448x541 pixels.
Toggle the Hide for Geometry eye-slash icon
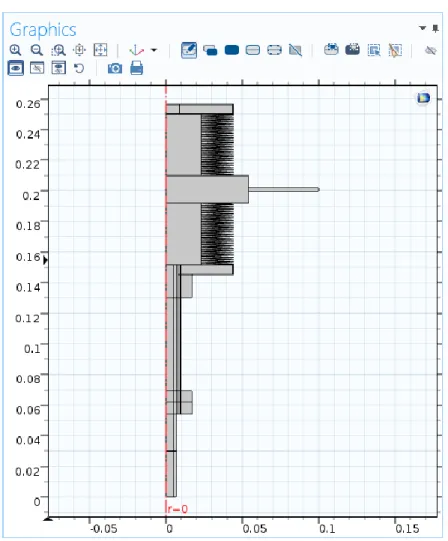431,51
